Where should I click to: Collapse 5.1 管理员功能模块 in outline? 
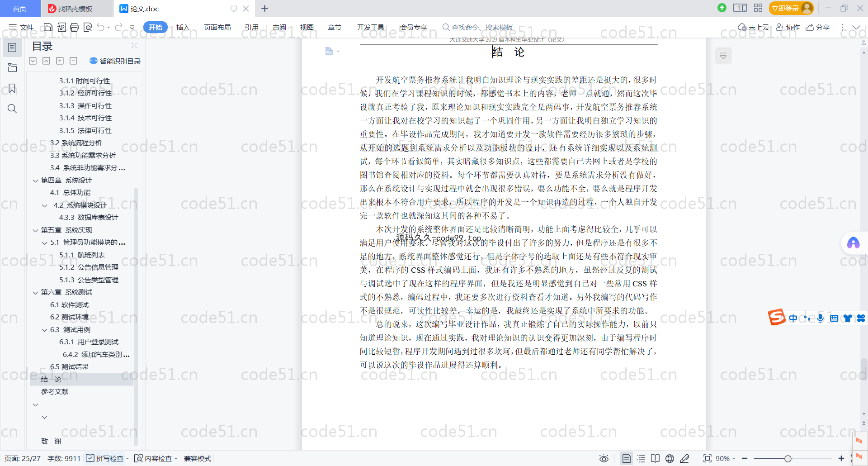(x=44, y=243)
